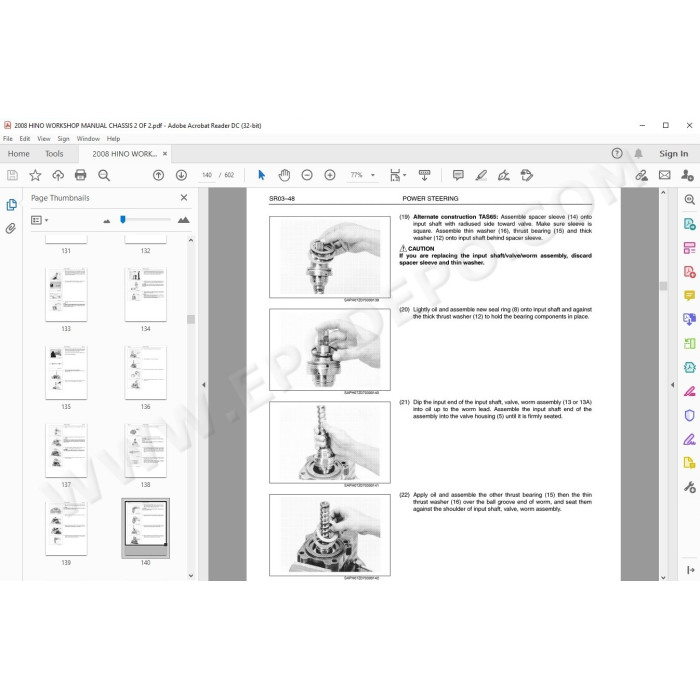Open the Comment tool in right pane
The image size is (700, 700).
(690, 296)
